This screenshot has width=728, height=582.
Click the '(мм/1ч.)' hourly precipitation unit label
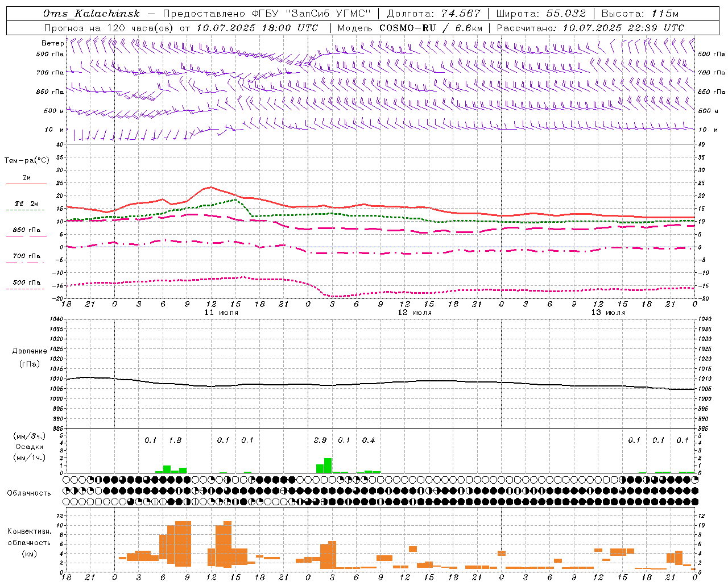click(x=30, y=458)
